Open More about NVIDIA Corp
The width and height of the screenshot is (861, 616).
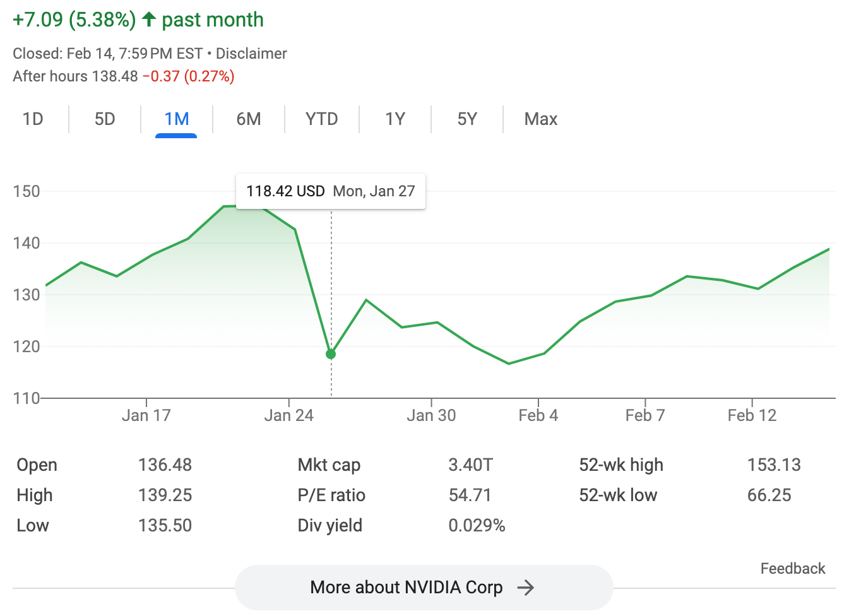coord(424,588)
